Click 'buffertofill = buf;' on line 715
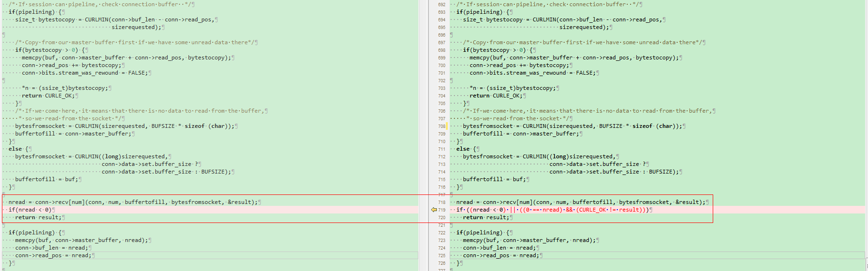 tap(494, 179)
